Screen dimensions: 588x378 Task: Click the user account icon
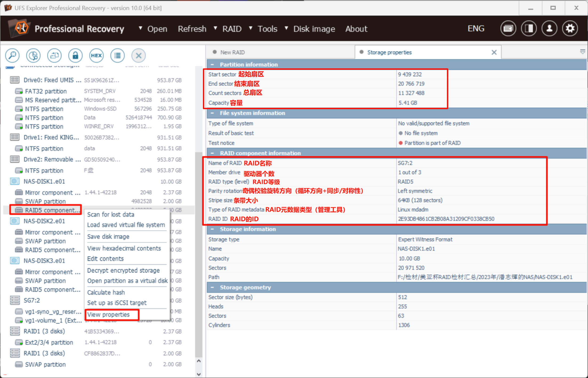point(549,29)
